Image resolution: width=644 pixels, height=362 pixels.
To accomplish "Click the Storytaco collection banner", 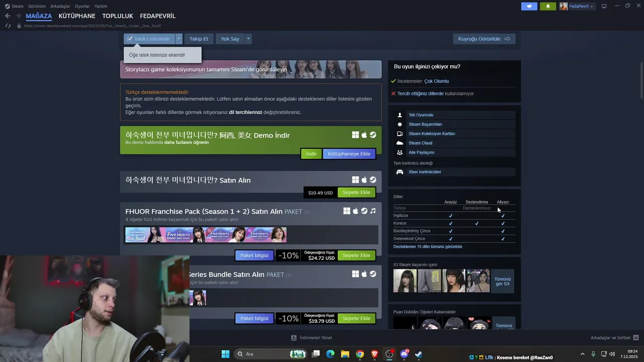I will [251, 69].
